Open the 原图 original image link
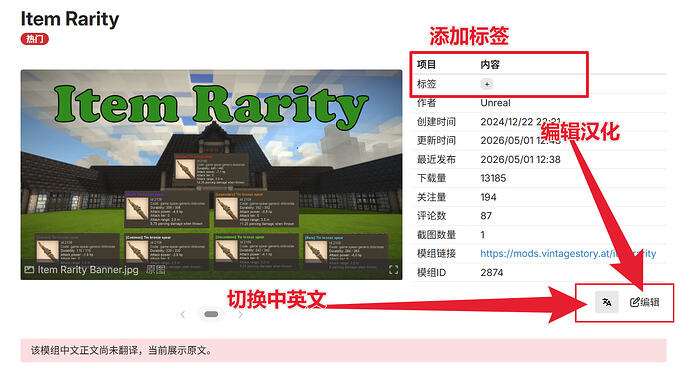The image size is (690, 368). (155, 269)
